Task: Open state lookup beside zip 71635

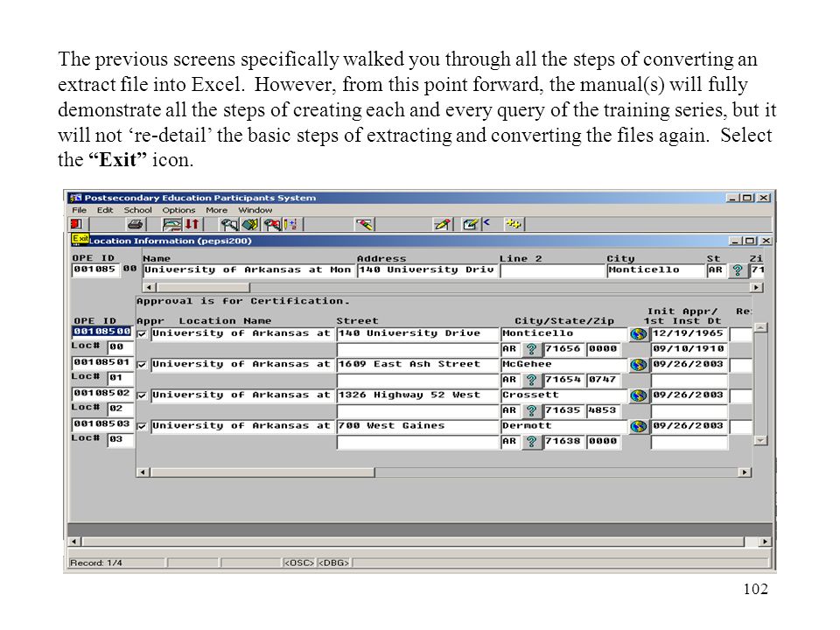Action: (531, 411)
